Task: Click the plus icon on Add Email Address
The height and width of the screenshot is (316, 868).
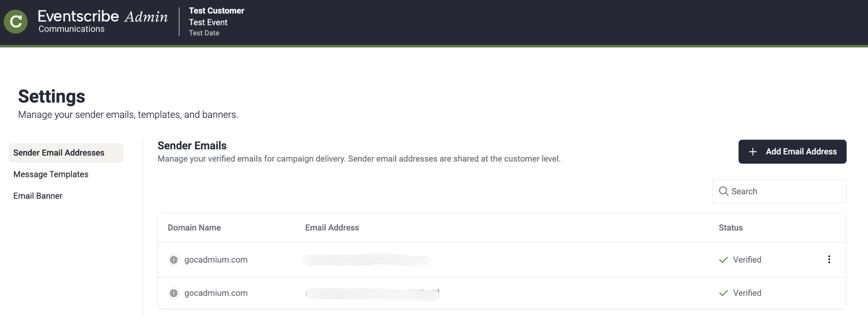Action: coord(753,152)
